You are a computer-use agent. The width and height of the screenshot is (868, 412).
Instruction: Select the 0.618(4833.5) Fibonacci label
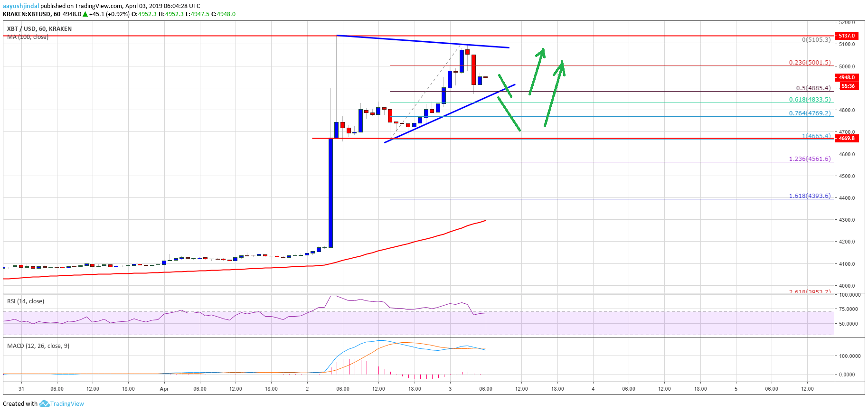click(810, 100)
